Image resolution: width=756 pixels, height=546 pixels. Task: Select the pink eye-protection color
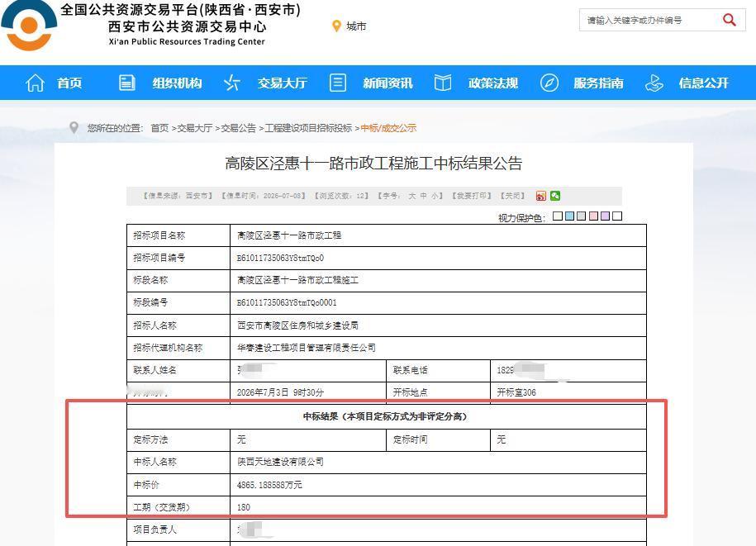(x=593, y=216)
